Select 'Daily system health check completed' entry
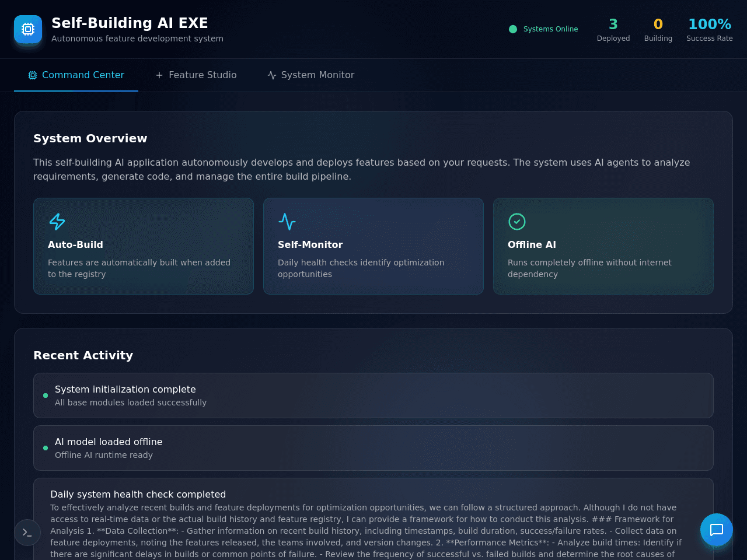 pos(373,519)
